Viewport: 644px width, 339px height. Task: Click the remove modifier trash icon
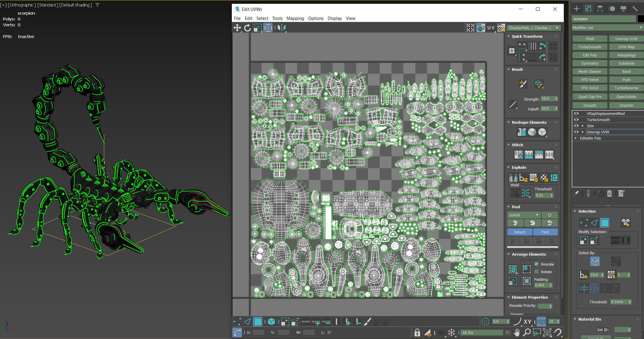click(609, 193)
